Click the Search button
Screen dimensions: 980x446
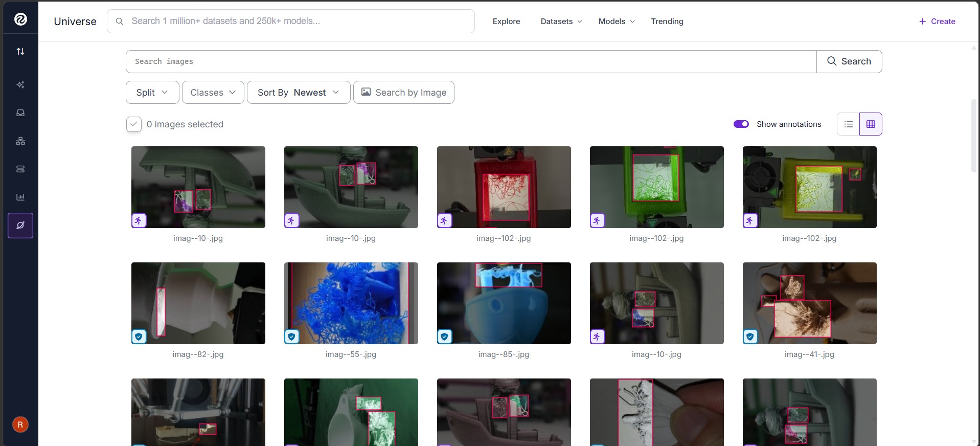click(849, 61)
